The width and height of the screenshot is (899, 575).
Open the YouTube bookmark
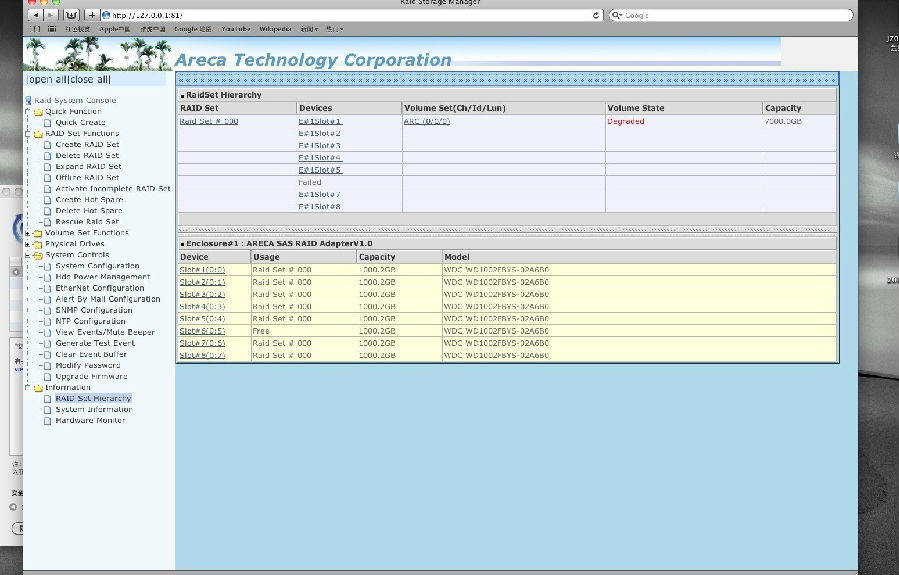(x=236, y=29)
